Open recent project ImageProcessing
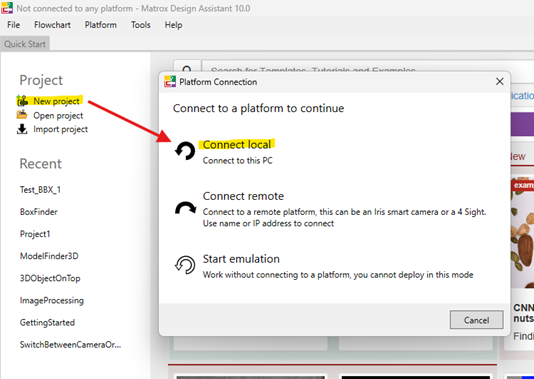Image resolution: width=534 pixels, height=379 pixels. point(51,300)
